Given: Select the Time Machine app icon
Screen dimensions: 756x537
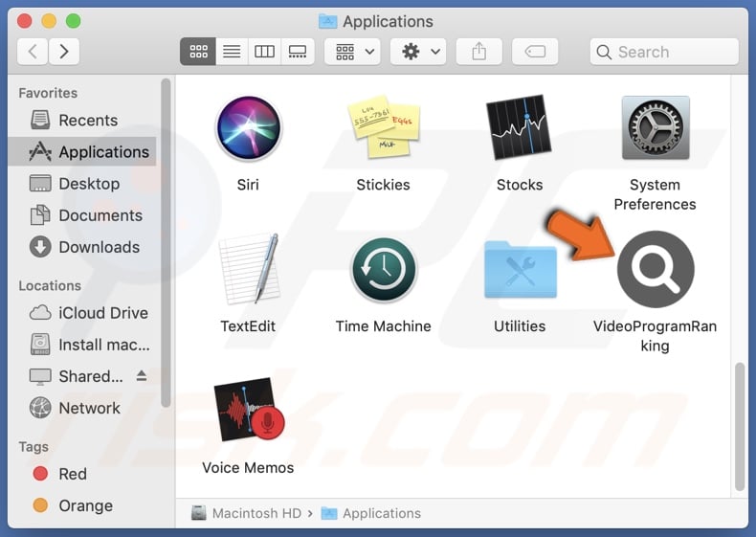Looking at the screenshot, I should pyautogui.click(x=384, y=269).
